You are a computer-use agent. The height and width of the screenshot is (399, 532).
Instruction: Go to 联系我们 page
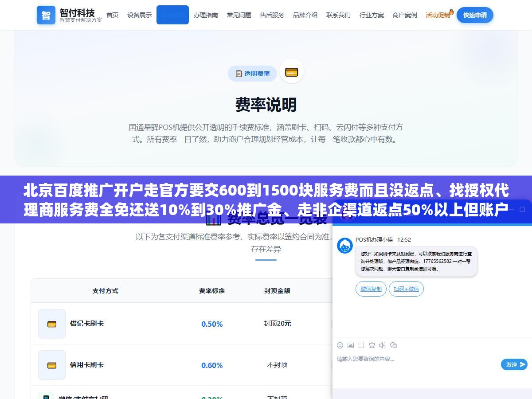coord(339,15)
